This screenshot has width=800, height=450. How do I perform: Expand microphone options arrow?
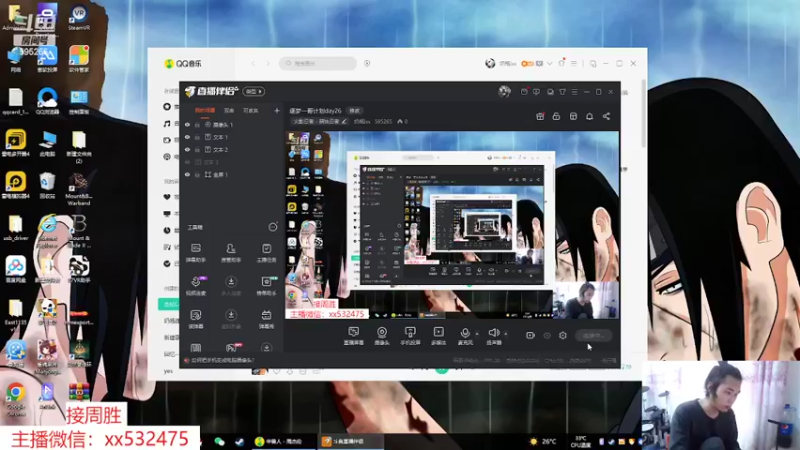477,334
